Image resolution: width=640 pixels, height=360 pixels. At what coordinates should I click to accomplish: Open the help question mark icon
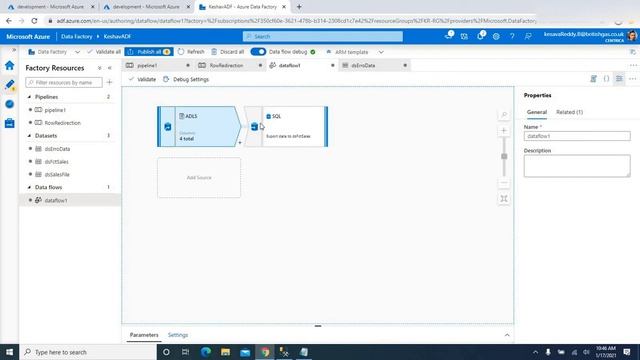(512, 36)
